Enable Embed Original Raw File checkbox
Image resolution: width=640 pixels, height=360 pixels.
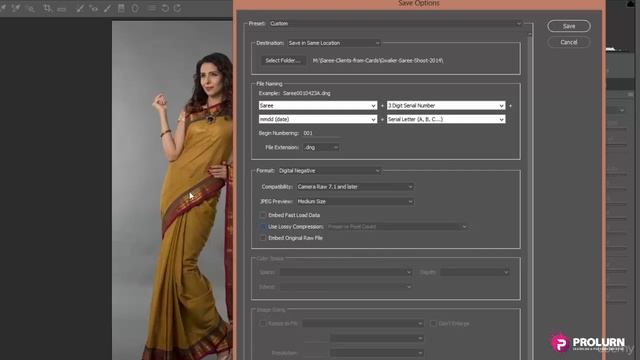(x=263, y=238)
